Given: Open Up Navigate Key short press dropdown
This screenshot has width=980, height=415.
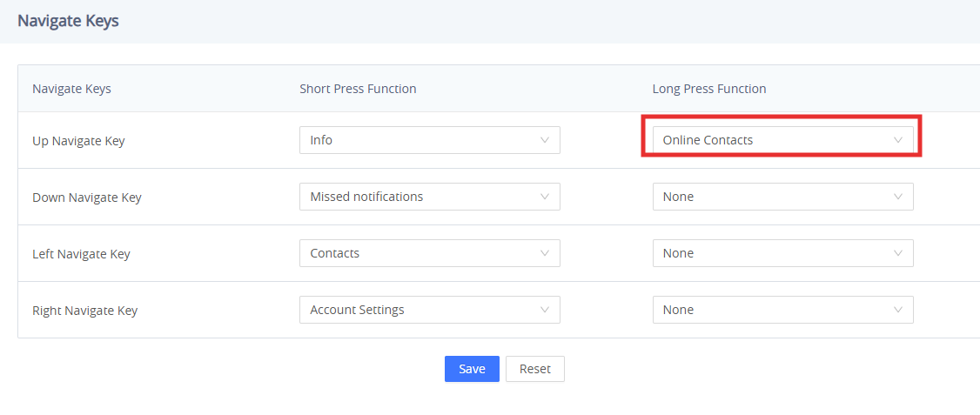Looking at the screenshot, I should coord(429,140).
